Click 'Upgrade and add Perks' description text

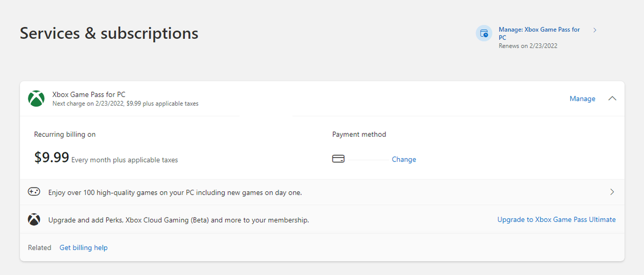pyautogui.click(x=179, y=220)
